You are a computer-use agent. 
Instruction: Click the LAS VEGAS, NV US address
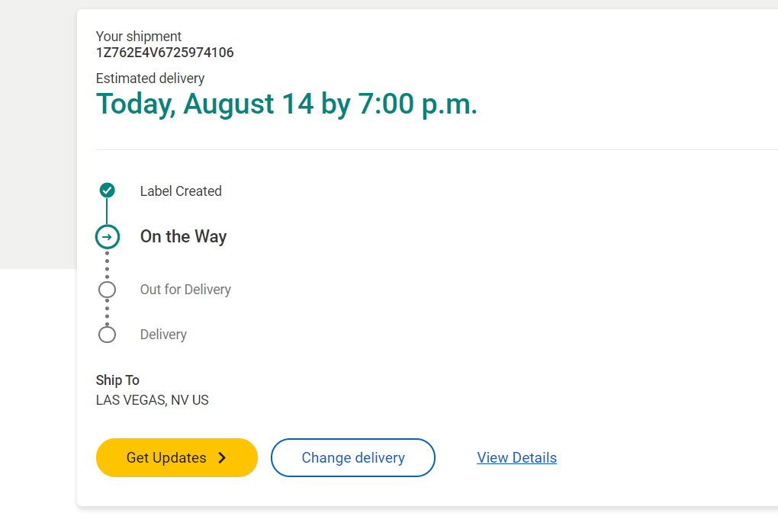click(x=153, y=400)
